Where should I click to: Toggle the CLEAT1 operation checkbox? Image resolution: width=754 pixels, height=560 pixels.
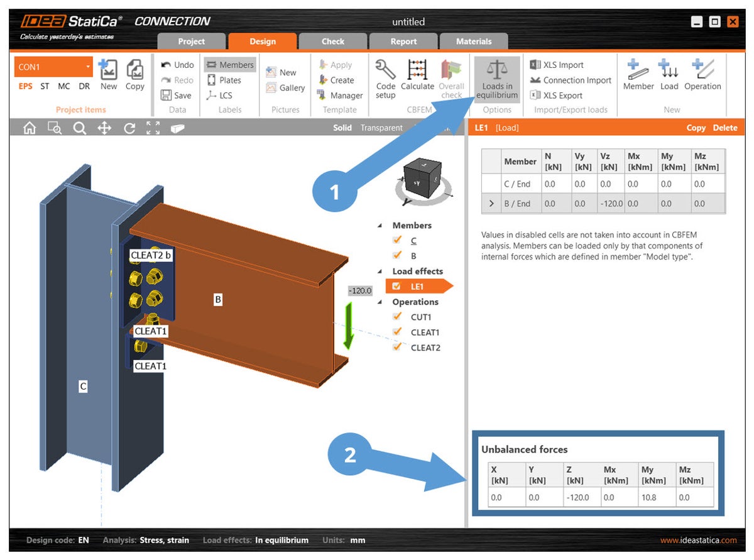pos(396,332)
